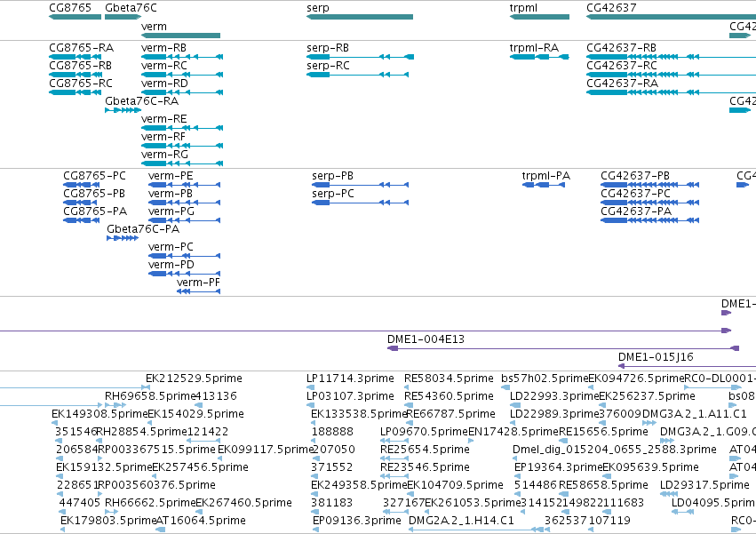The height and width of the screenshot is (534, 756).
Task: Select protein trpml-PA
Action: 544,185
